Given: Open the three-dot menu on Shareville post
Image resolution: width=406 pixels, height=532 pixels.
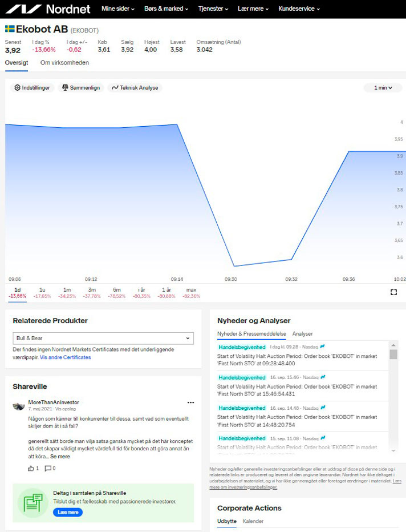Looking at the screenshot, I should (191, 402).
